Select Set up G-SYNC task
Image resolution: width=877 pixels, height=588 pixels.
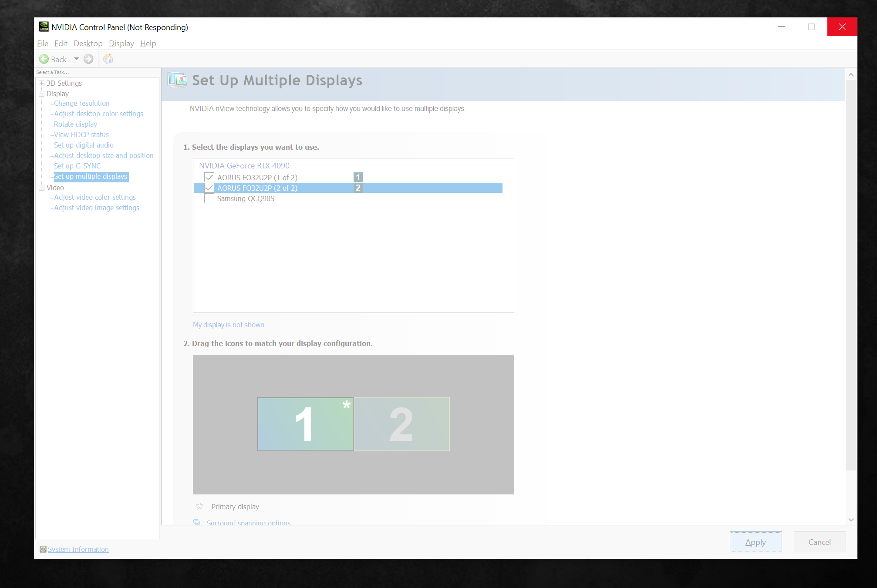point(77,166)
